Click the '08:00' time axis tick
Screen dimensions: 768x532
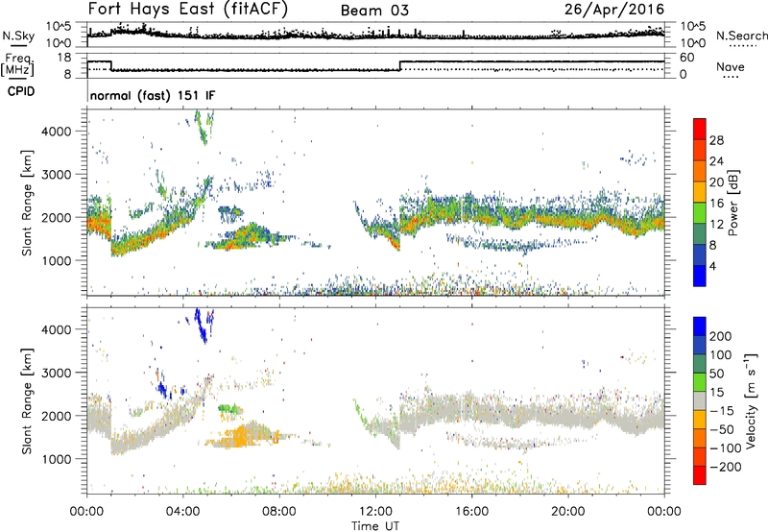click(279, 512)
